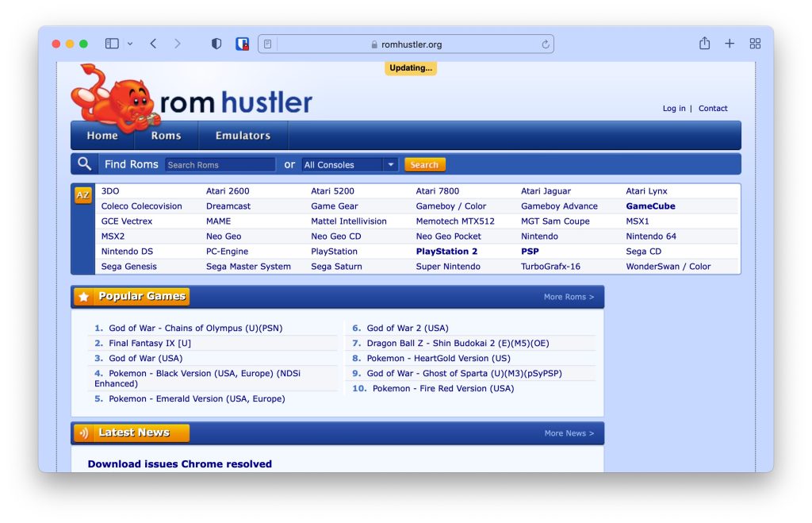This screenshot has width=812, height=523.
Task: Go forward with the right arrow
Action: [178, 44]
